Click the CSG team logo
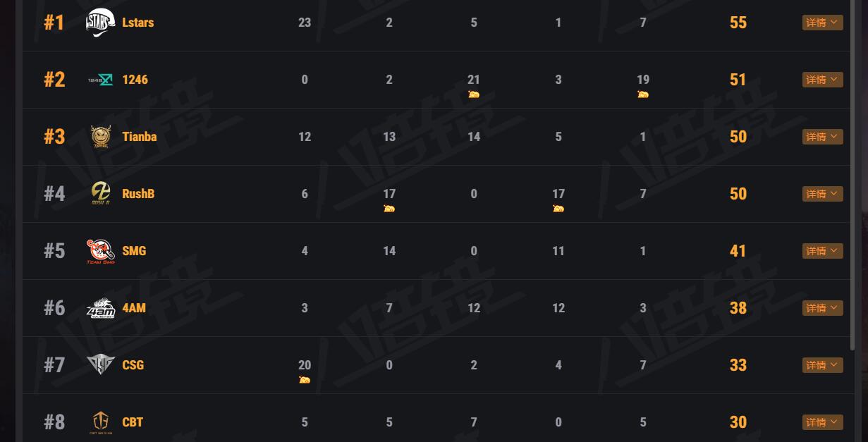Viewport: 868px width, 442px height. click(100, 364)
